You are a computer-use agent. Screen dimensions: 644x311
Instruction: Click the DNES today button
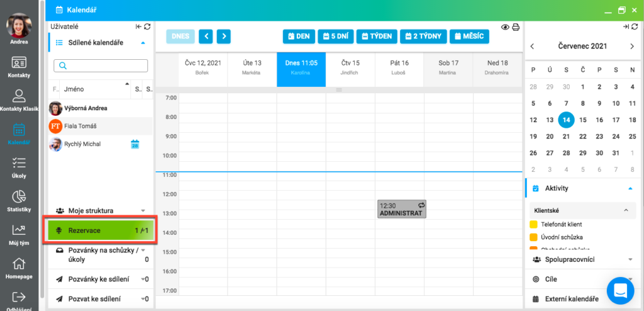(180, 37)
